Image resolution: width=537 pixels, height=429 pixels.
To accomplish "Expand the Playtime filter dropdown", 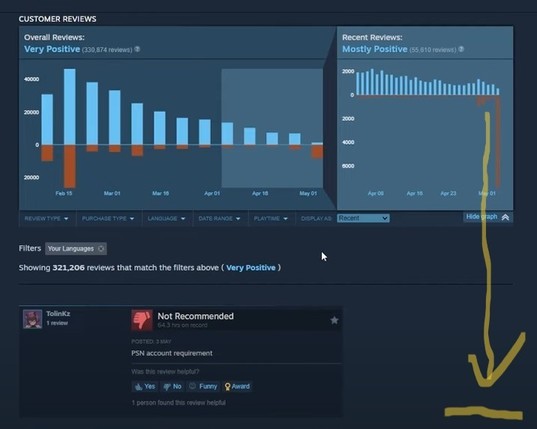I will [x=271, y=218].
